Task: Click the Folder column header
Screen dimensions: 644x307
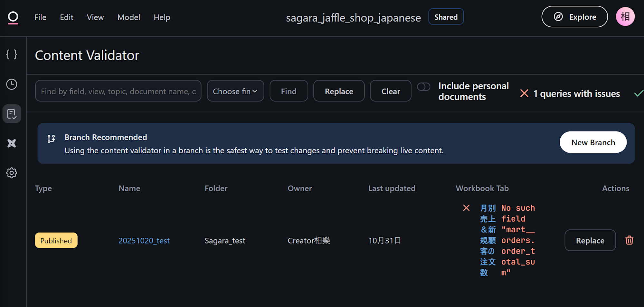Action: tap(216, 188)
